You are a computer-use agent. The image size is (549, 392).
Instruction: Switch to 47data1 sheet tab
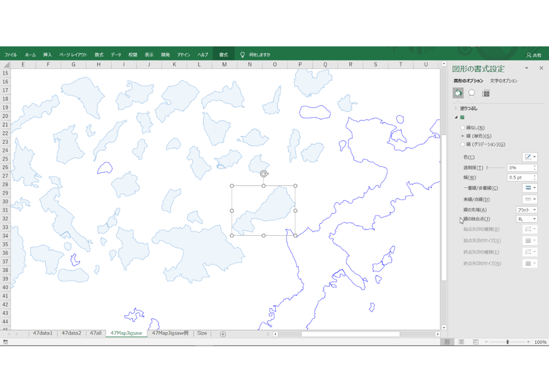[x=43, y=333]
